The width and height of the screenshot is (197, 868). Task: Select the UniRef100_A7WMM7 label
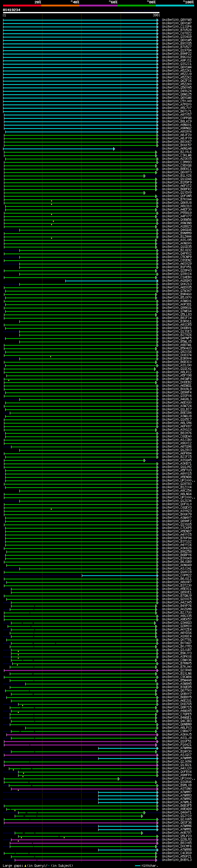[x=177, y=792]
